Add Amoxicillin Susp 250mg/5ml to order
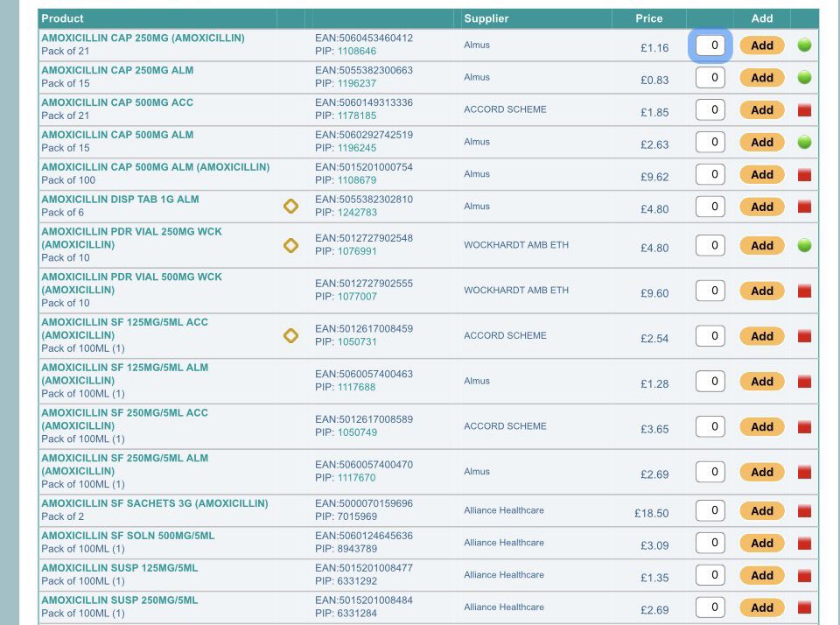 762,607
